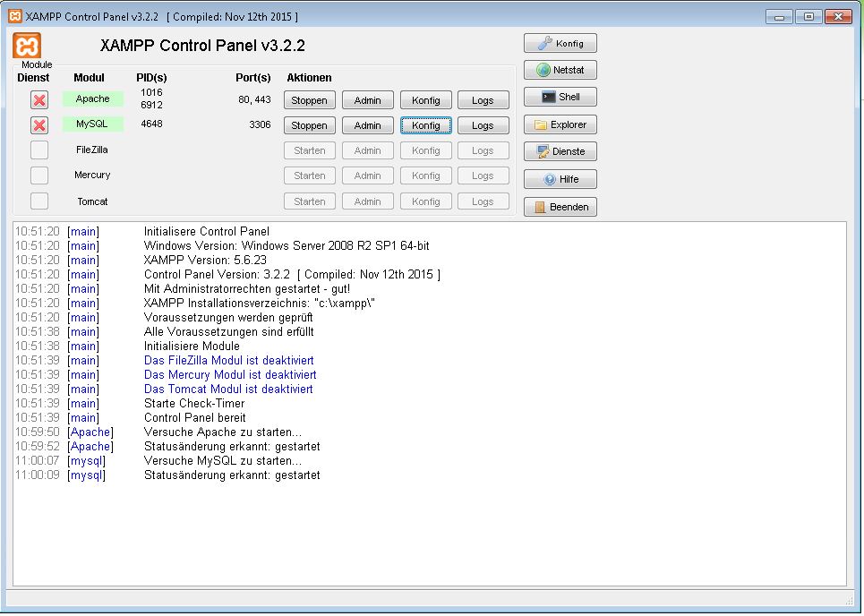The width and height of the screenshot is (864, 616).
Task: Click the MySQL port '3306' value
Action: pyautogui.click(x=260, y=124)
